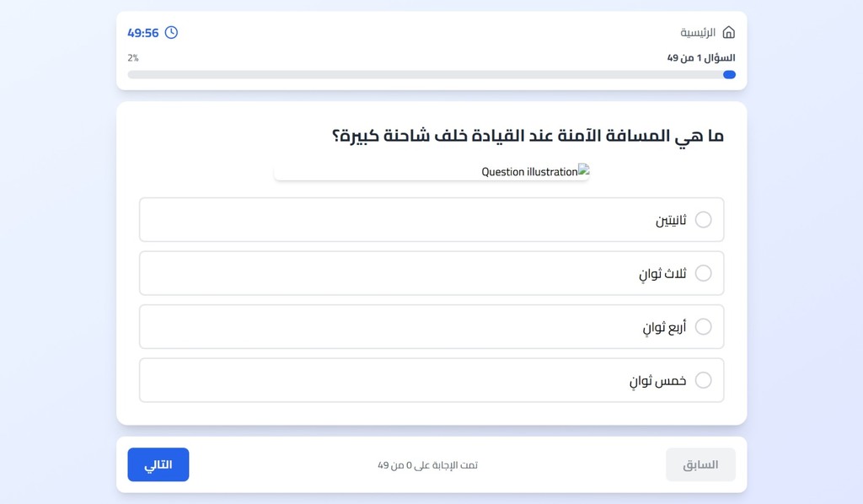This screenshot has height=504, width=863.
Task: Open the الرئيسية home link text
Action: 698,32
